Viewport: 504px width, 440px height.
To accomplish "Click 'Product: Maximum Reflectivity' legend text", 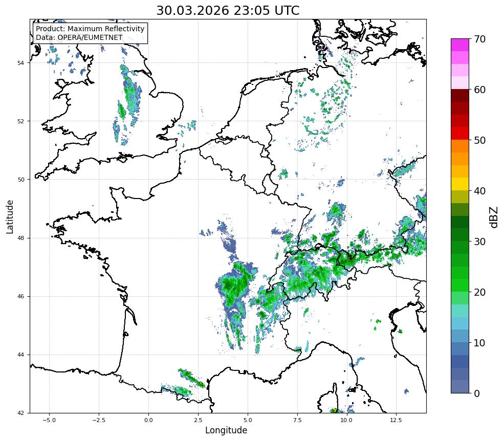I will pyautogui.click(x=90, y=29).
